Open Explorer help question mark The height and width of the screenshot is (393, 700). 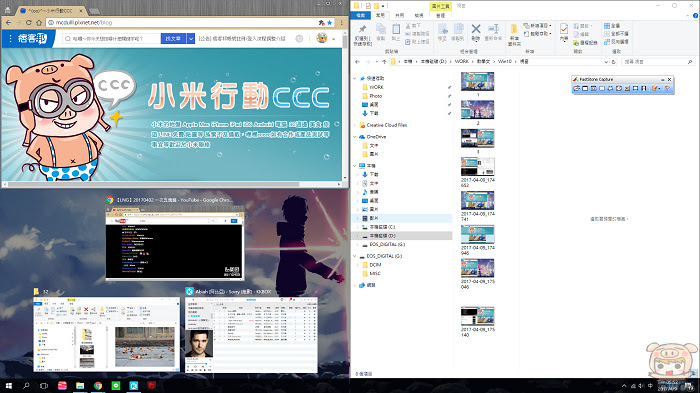point(695,16)
